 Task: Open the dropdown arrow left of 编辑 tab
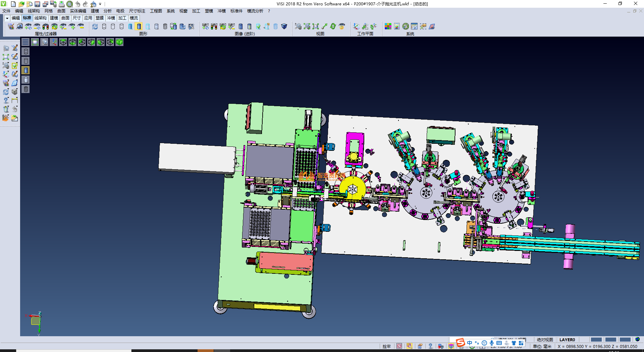click(7, 18)
